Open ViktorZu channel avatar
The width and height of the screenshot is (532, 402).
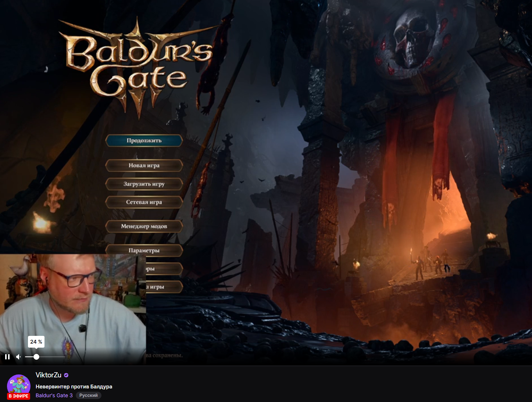pyautogui.click(x=19, y=385)
